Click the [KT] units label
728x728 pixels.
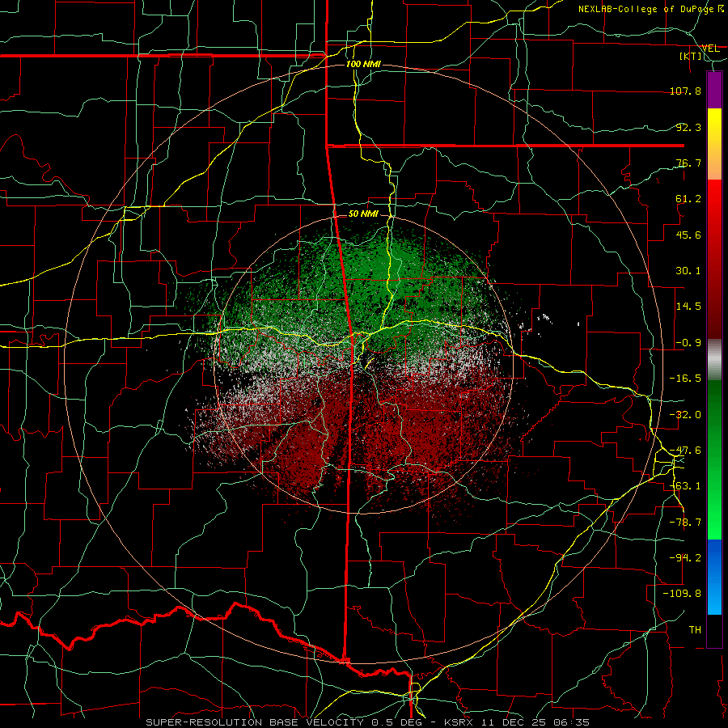pos(691,56)
